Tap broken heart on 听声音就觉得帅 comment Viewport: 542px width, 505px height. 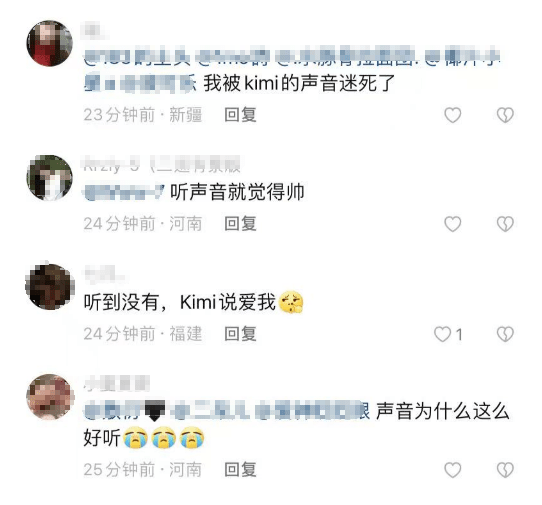coord(505,224)
